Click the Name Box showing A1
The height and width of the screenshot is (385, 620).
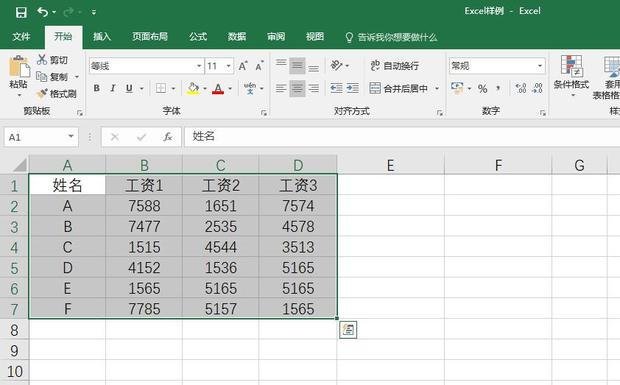pos(41,137)
